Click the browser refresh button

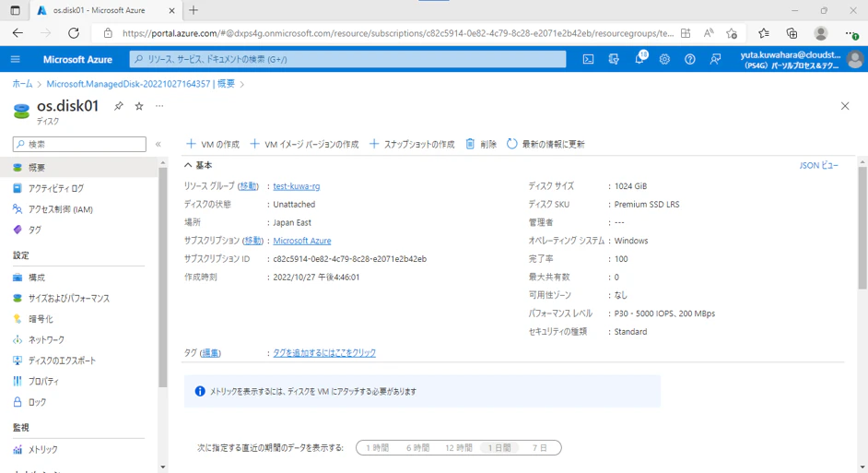point(74,33)
